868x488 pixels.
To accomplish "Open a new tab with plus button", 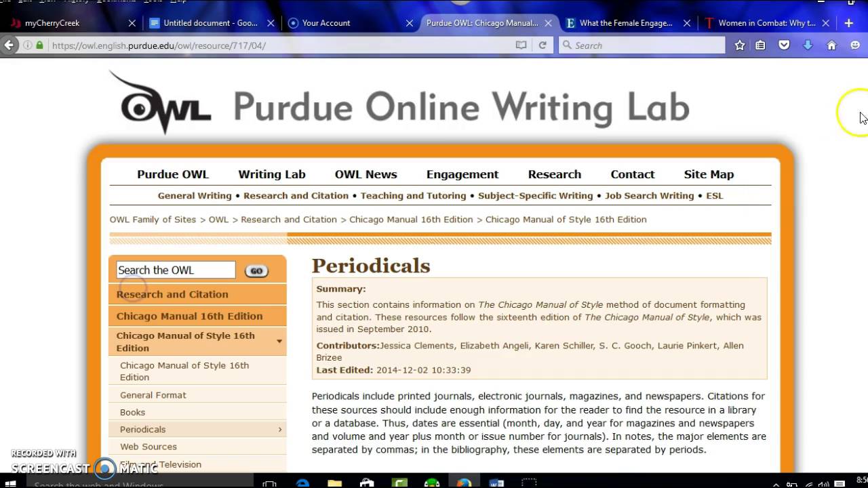I will 848,23.
